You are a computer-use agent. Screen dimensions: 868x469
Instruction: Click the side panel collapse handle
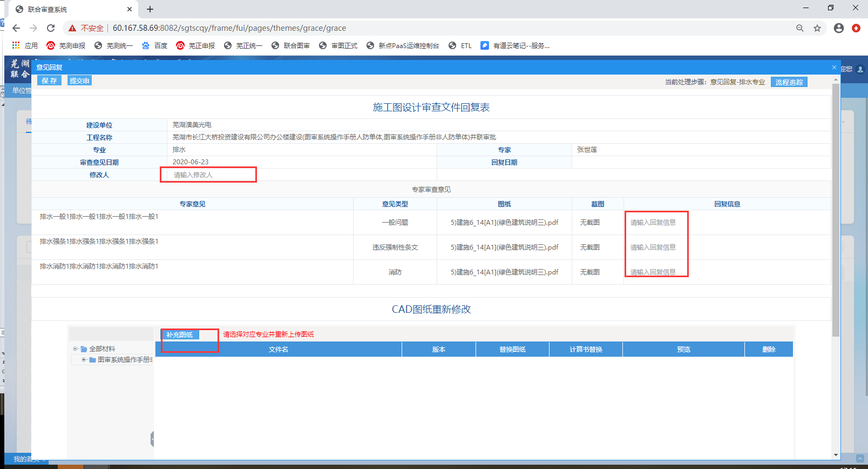[152, 439]
